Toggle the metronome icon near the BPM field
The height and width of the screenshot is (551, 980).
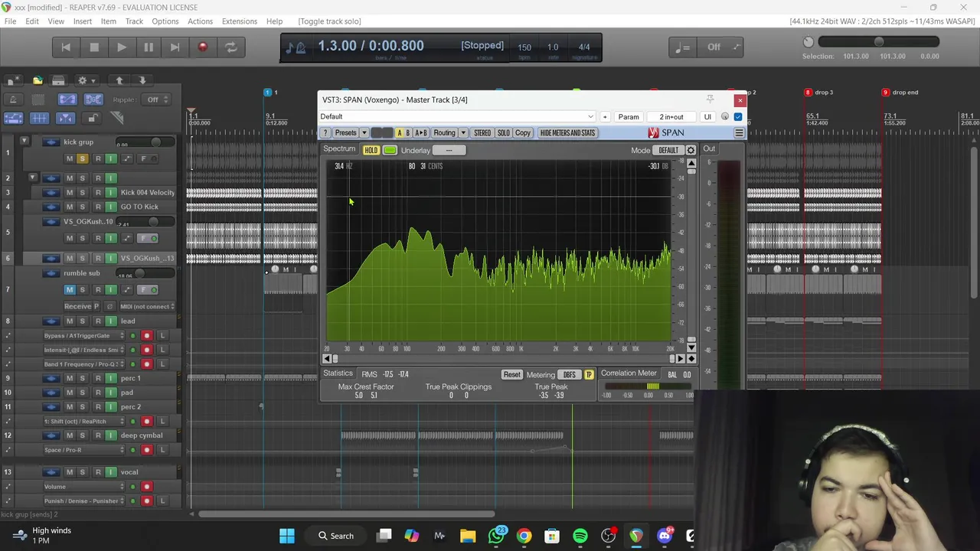[301, 48]
